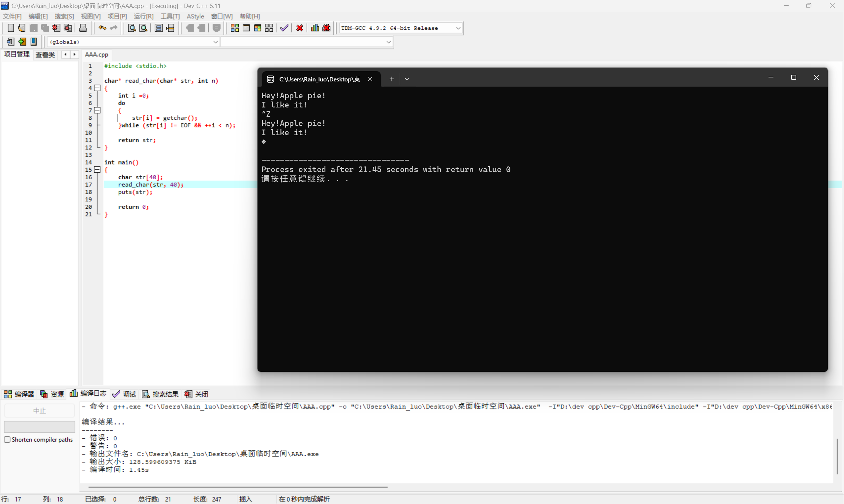Collapse read_char function fold at line 4
The height and width of the screenshot is (504, 844).
click(98, 88)
